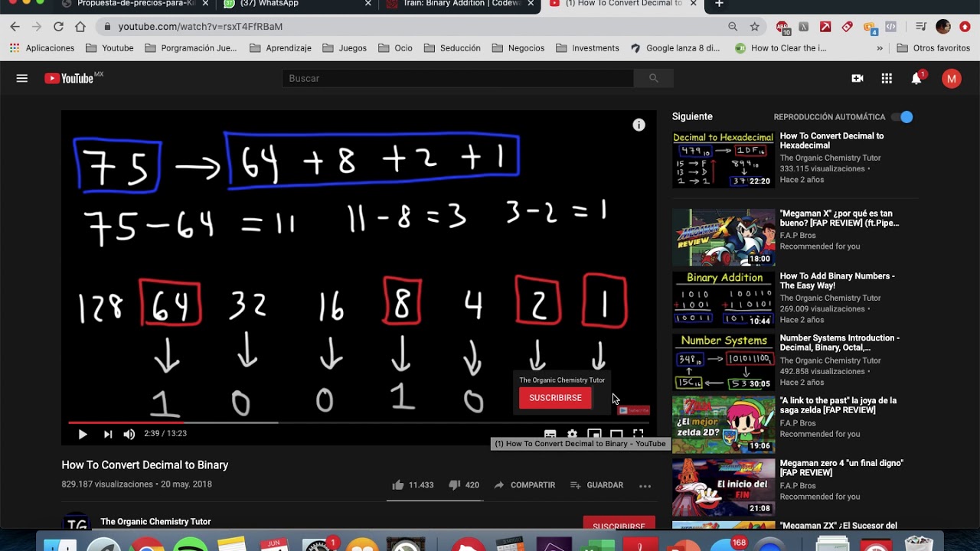Image resolution: width=980 pixels, height=551 pixels.
Task: Open the lambda extension icon
Action: click(803, 26)
